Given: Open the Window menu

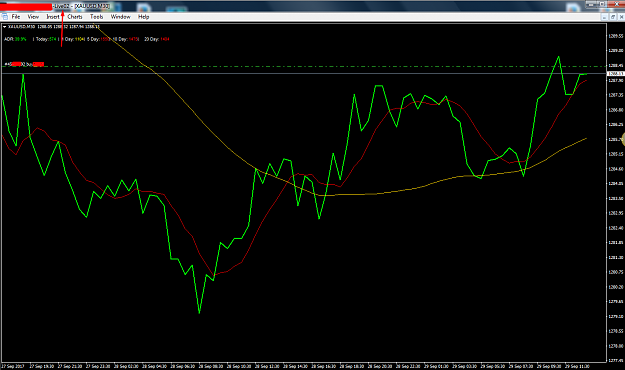Looking at the screenshot, I should click(121, 17).
